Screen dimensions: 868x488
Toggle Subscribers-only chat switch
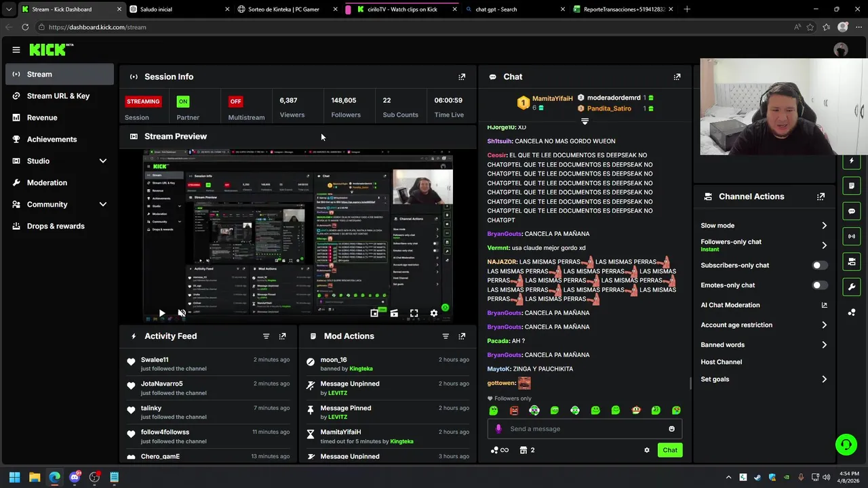pyautogui.click(x=819, y=265)
